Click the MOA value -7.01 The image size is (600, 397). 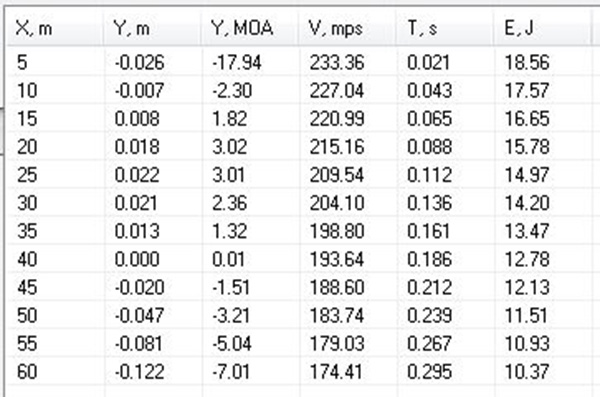pos(231,372)
